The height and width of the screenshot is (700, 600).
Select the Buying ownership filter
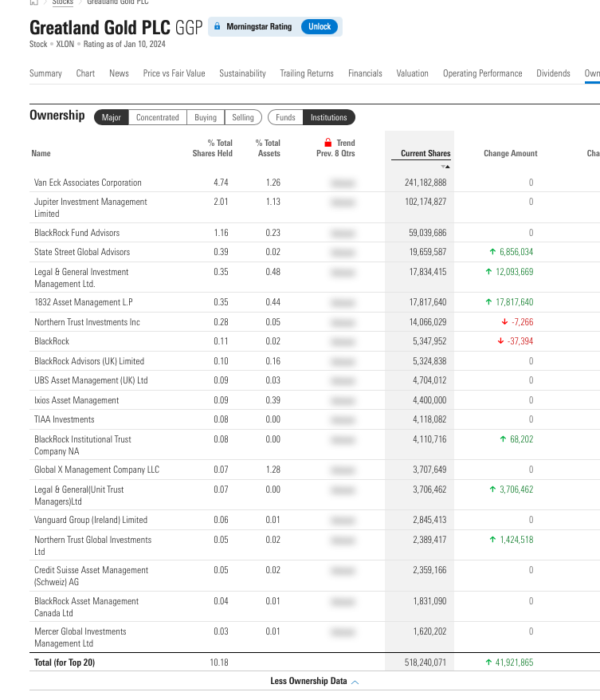tap(206, 117)
